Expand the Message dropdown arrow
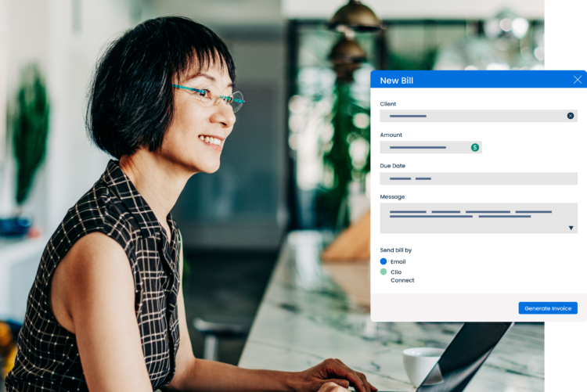The image size is (587, 392). pyautogui.click(x=571, y=228)
